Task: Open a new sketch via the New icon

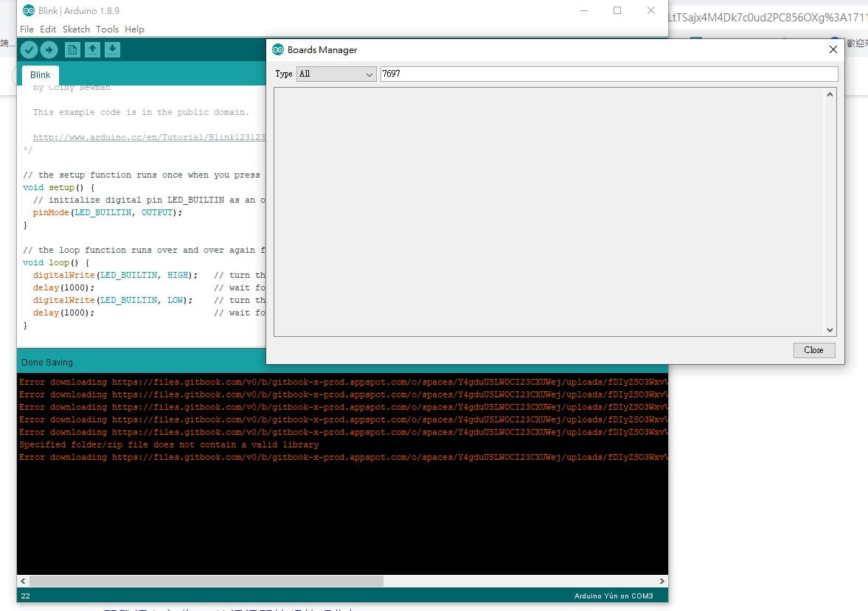Action: point(72,49)
